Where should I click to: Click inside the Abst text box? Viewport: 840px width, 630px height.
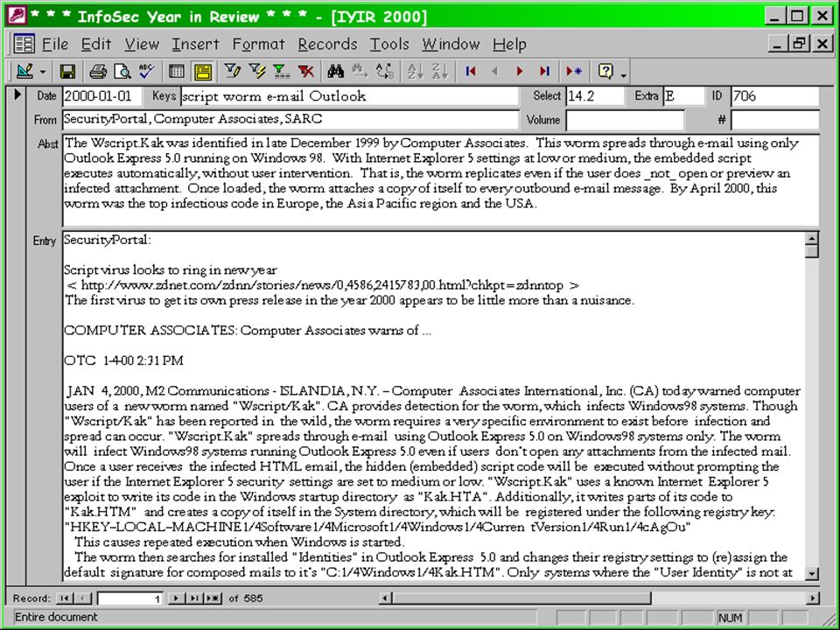441,180
